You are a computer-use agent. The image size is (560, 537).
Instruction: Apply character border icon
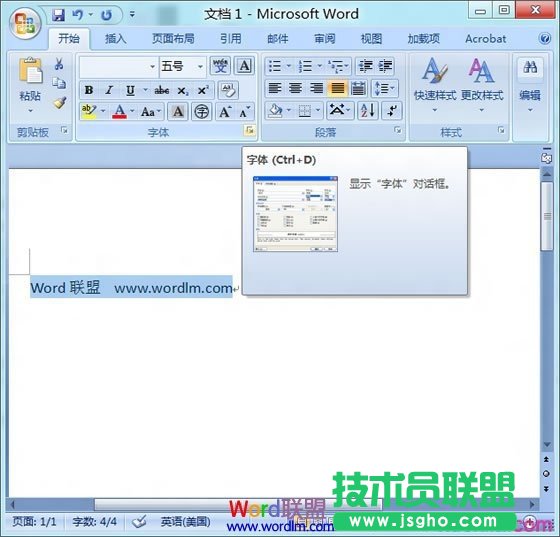245,66
